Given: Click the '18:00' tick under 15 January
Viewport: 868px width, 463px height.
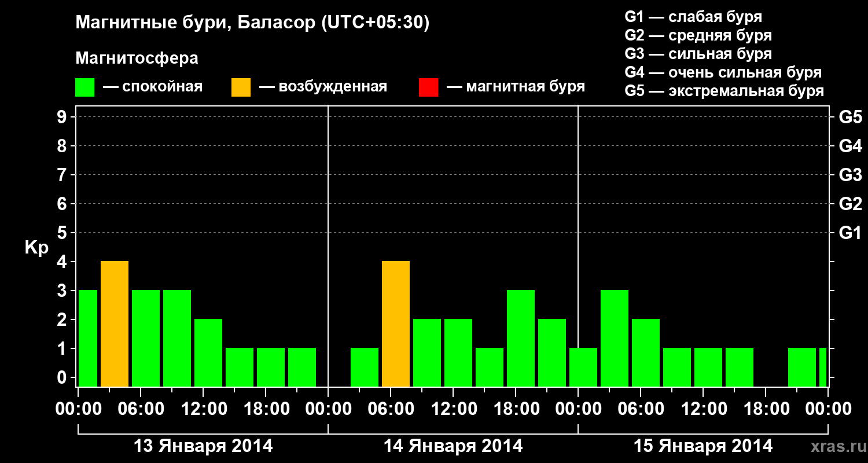Looking at the screenshot, I should pyautogui.click(x=766, y=409).
